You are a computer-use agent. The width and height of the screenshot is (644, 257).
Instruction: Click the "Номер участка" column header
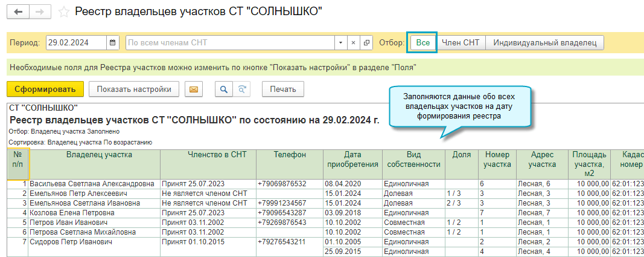[x=497, y=164]
